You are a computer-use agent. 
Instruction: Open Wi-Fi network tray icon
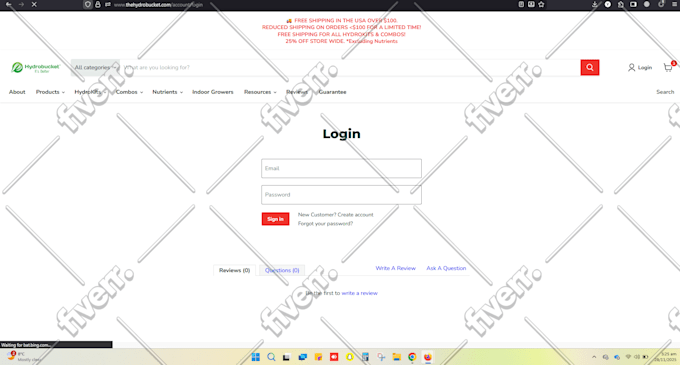pos(628,357)
